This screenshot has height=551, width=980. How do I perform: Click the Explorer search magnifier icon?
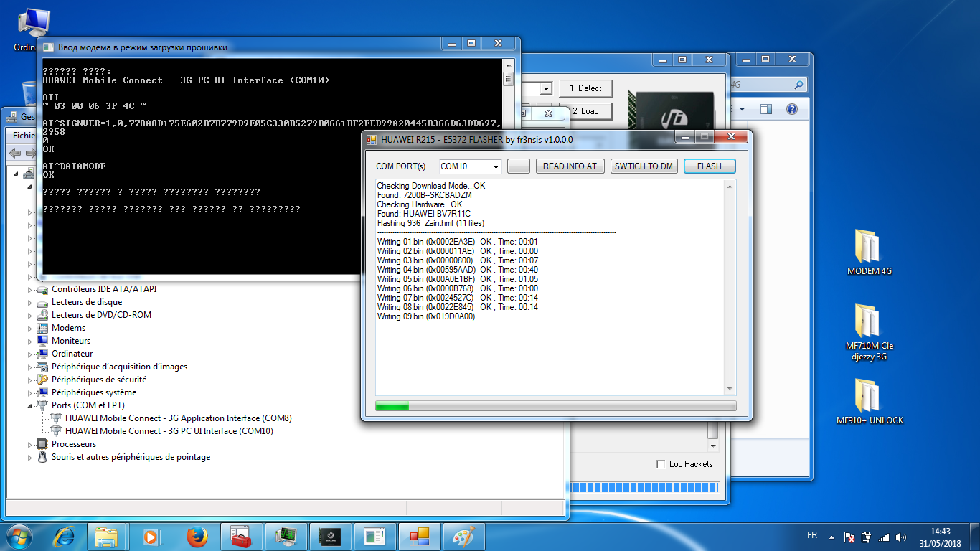799,85
